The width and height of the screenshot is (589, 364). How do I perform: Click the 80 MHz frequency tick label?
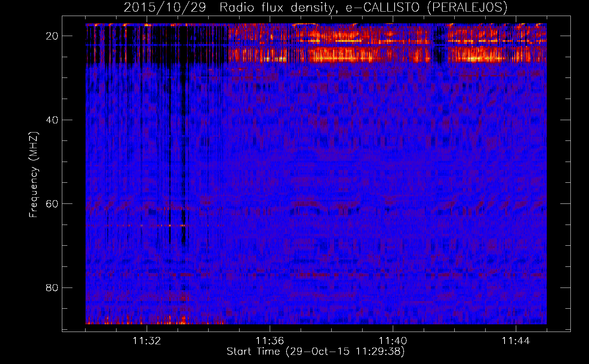tap(52, 288)
